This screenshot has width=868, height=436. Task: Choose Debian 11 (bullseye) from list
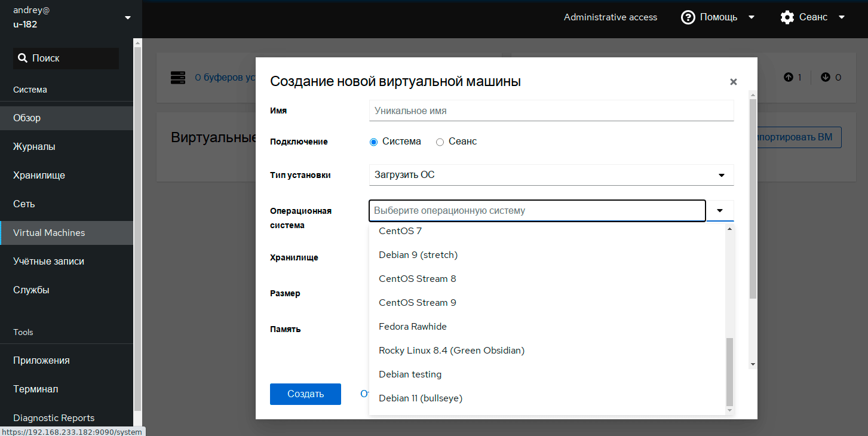(421, 398)
